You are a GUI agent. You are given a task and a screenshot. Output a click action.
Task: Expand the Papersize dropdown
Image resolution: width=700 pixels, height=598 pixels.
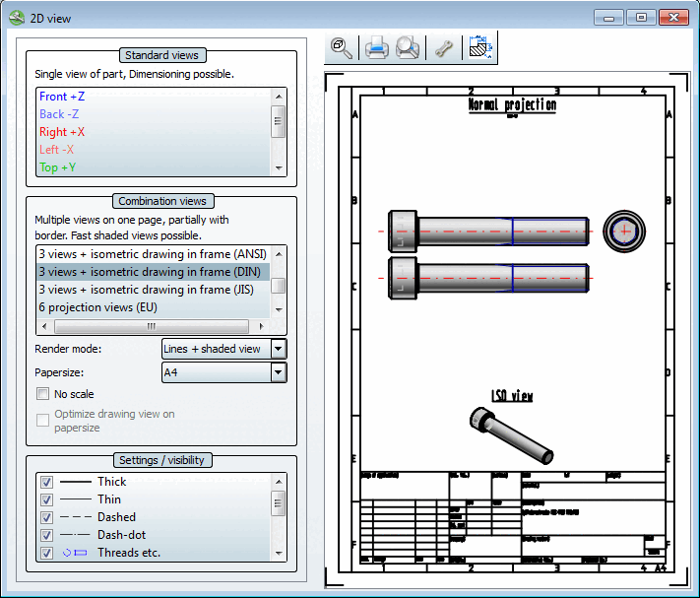click(x=278, y=372)
